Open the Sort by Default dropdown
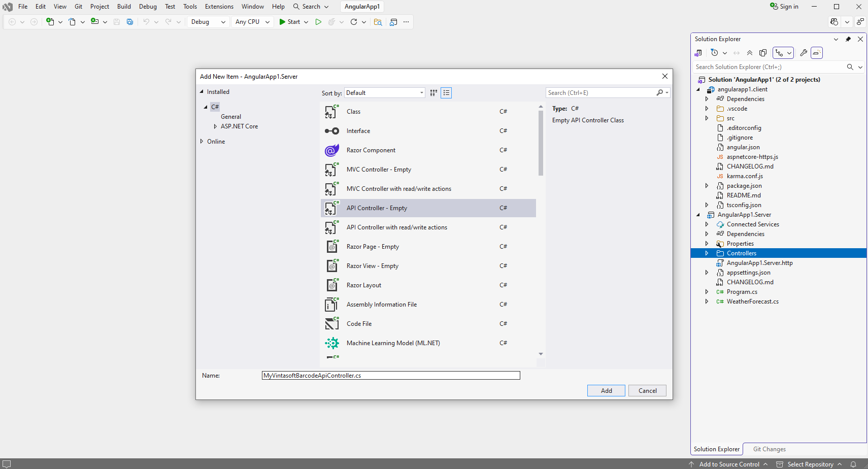This screenshot has height=469, width=868. coord(384,93)
